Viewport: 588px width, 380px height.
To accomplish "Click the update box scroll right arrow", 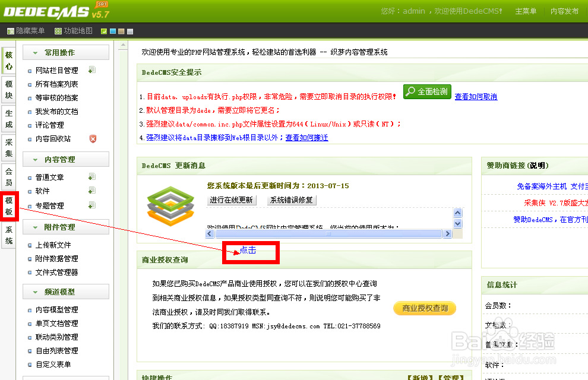I will coord(447,233).
